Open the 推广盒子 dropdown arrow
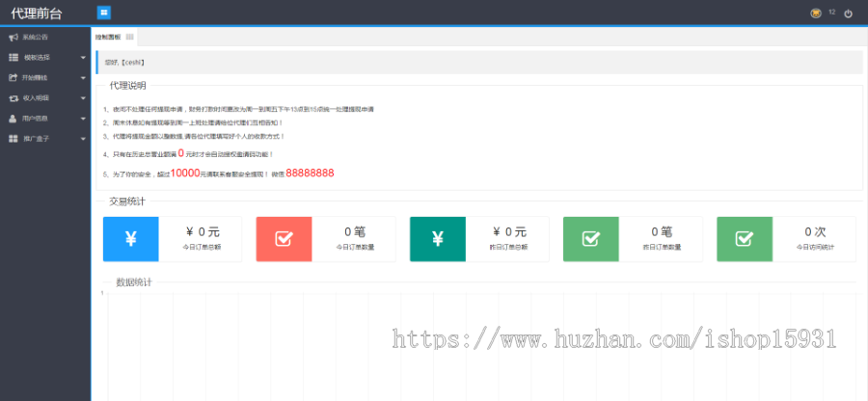This screenshot has height=401, width=868. [x=83, y=139]
